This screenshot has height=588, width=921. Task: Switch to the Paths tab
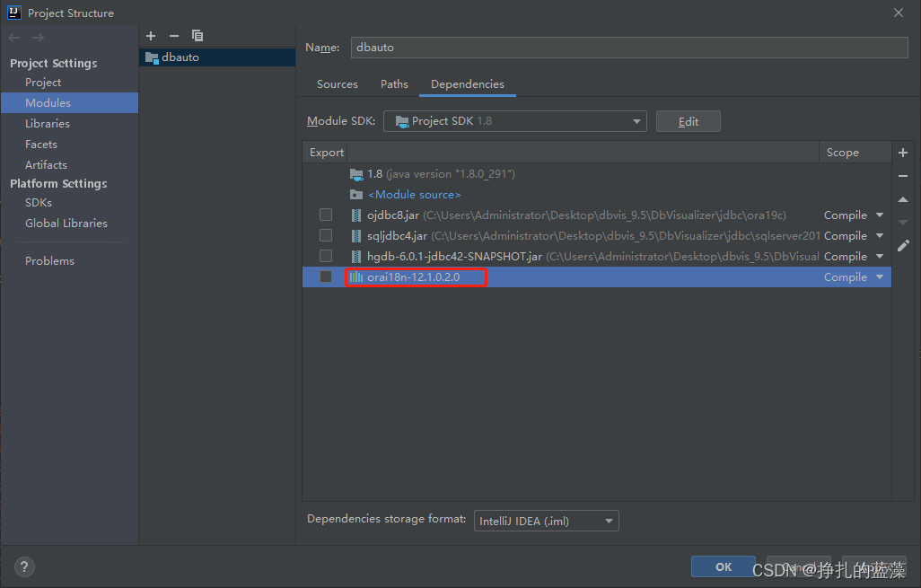(x=394, y=84)
